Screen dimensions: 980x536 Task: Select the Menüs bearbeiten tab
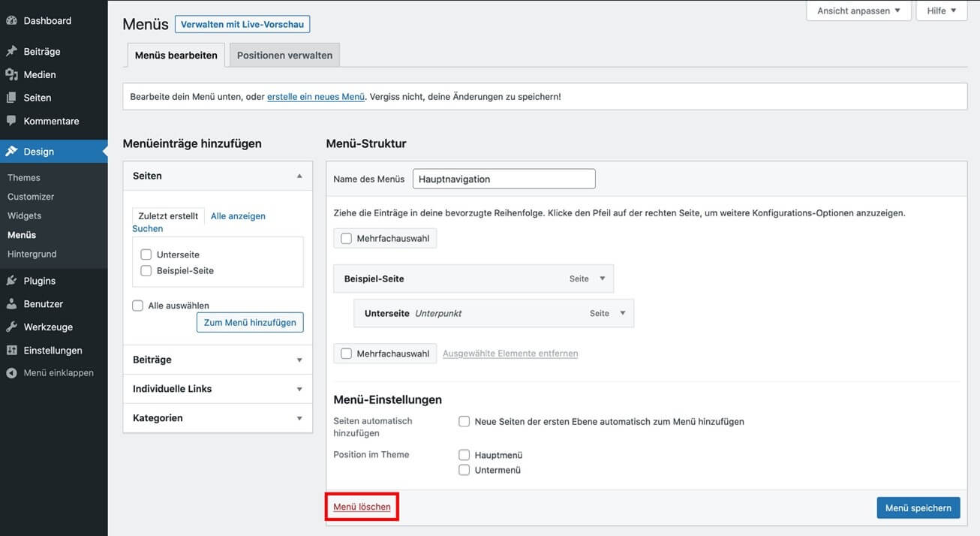pyautogui.click(x=176, y=55)
